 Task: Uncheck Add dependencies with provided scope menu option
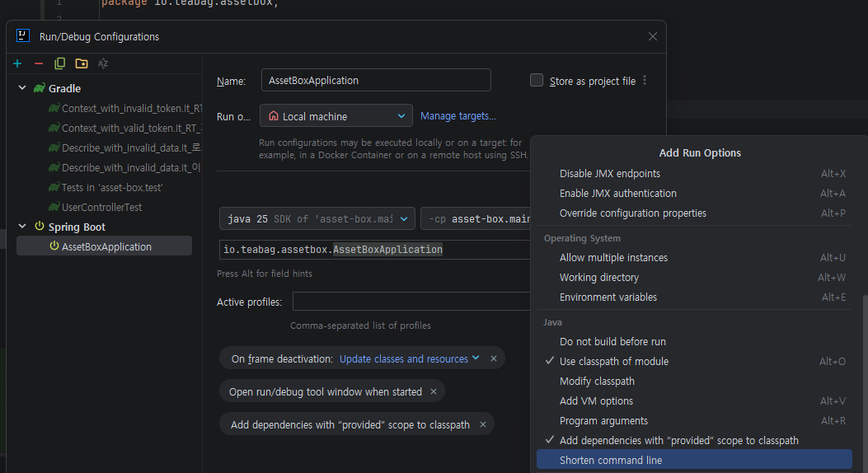[x=694, y=441]
